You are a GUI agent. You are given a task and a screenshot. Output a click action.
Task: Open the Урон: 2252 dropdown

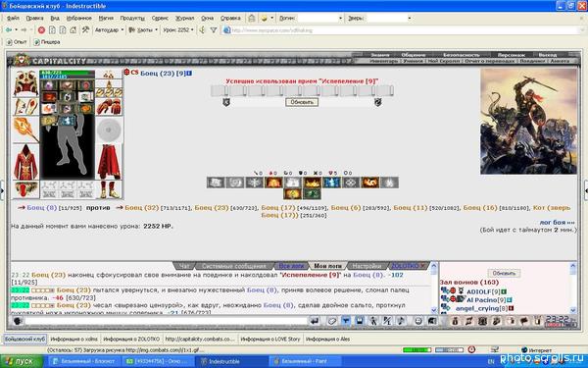pyautogui.click(x=178, y=30)
